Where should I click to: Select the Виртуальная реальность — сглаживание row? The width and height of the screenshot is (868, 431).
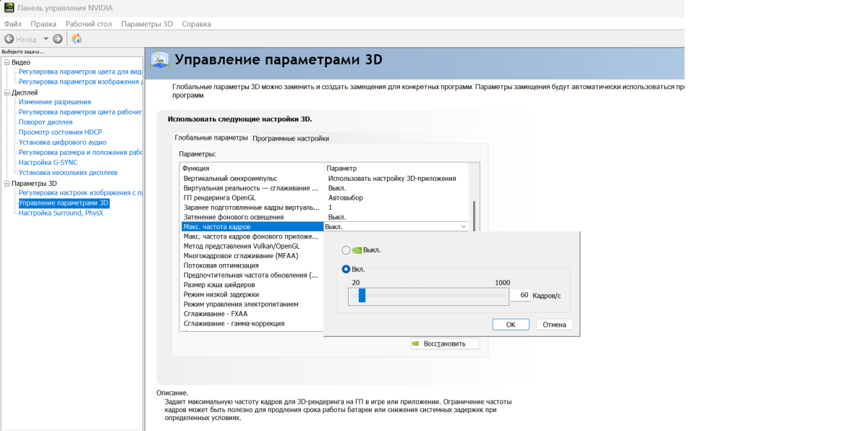point(325,188)
